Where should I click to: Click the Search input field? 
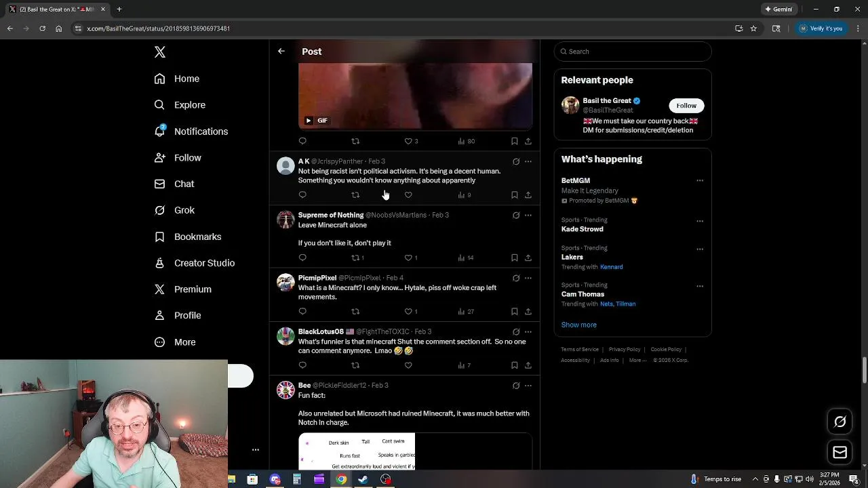[x=633, y=52]
